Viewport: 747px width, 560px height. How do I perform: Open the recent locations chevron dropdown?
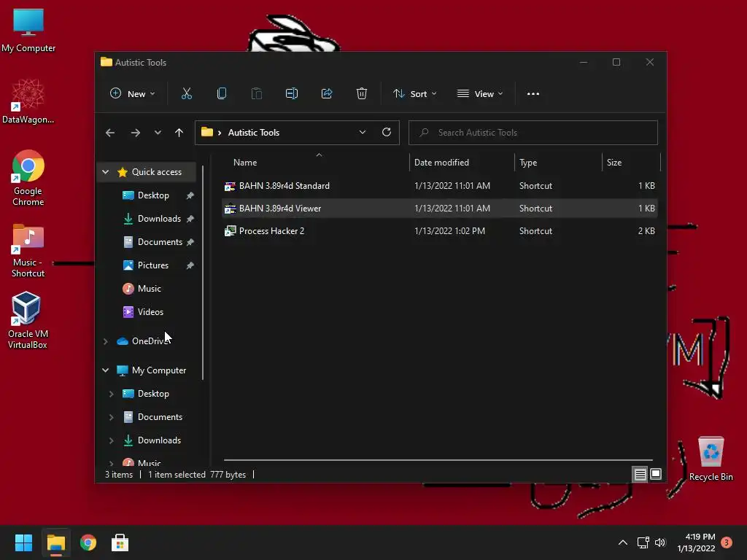158,133
